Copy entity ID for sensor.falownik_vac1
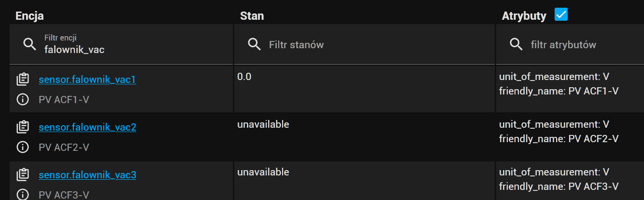Image resolution: width=644 pixels, height=200 pixels. click(22, 79)
